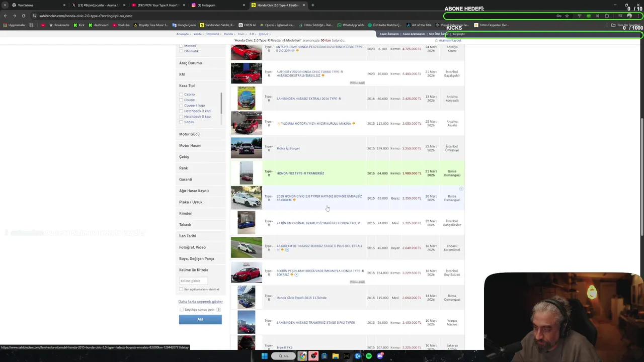This screenshot has height=362, width=644.
Task: Switch to the #BizimÇocuklar X tab
Action: point(98,5)
